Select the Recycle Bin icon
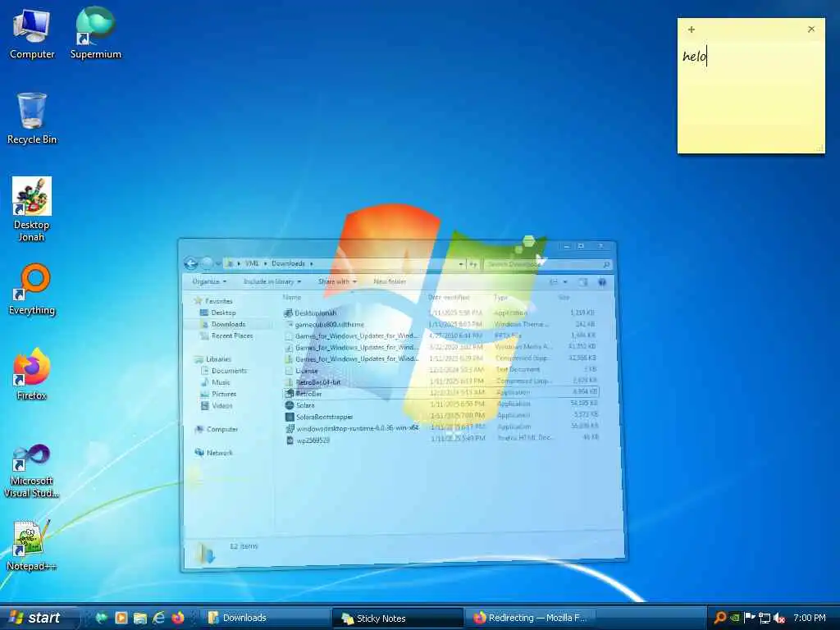Image resolution: width=840 pixels, height=630 pixels. pos(32,119)
